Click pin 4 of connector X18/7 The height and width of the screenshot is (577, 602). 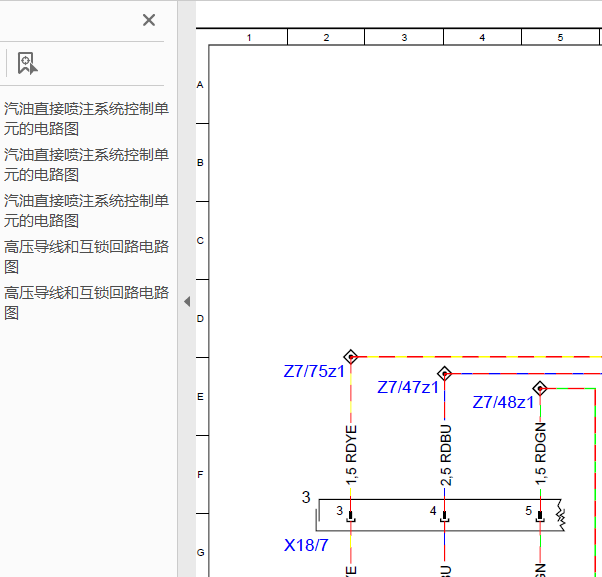(445, 515)
